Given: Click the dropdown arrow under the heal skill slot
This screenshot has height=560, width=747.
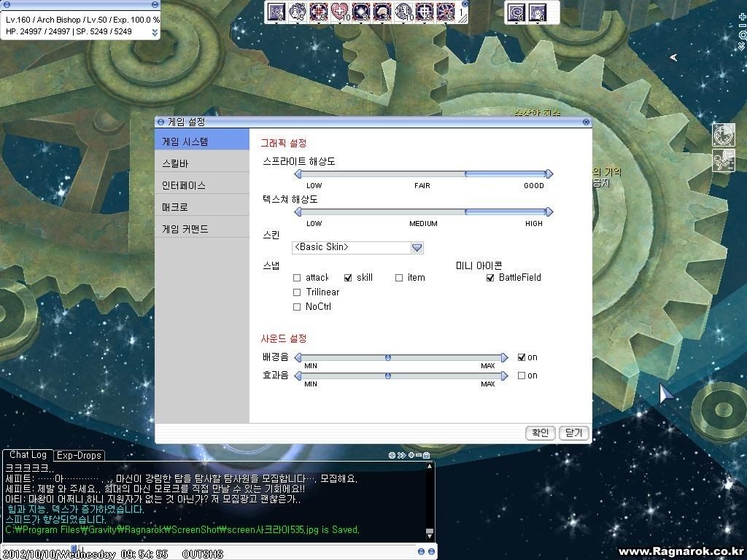Looking at the screenshot, I should tap(339, 22).
